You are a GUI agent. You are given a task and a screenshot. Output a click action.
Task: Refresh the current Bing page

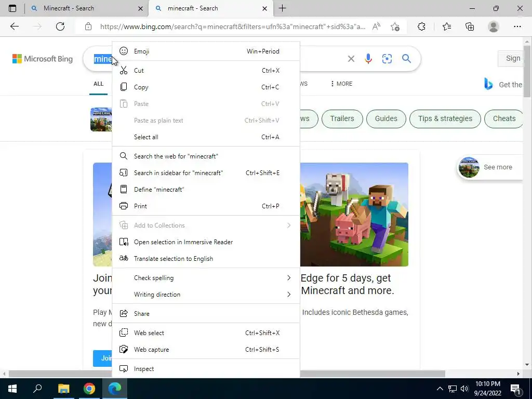point(60,26)
